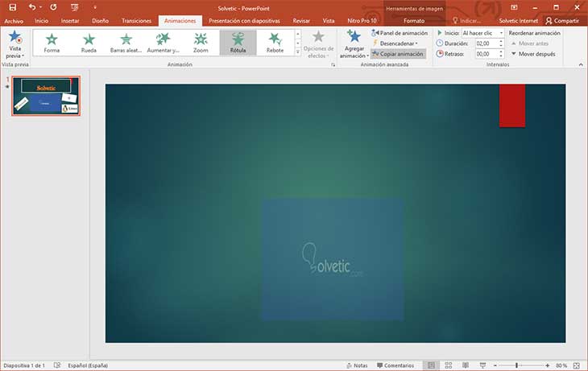Open the Nitro Pro 10 tab
Screen dimensions: 588x371
point(362,21)
